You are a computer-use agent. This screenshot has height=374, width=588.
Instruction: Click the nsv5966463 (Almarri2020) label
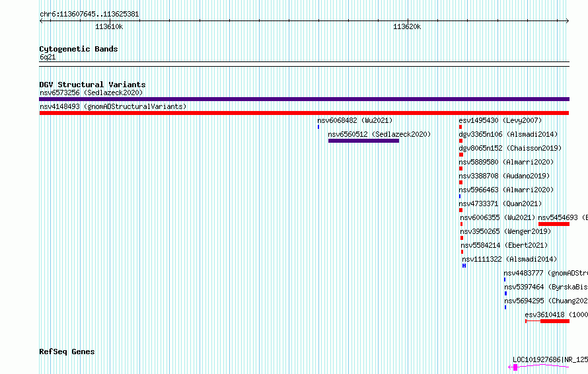[506, 190]
